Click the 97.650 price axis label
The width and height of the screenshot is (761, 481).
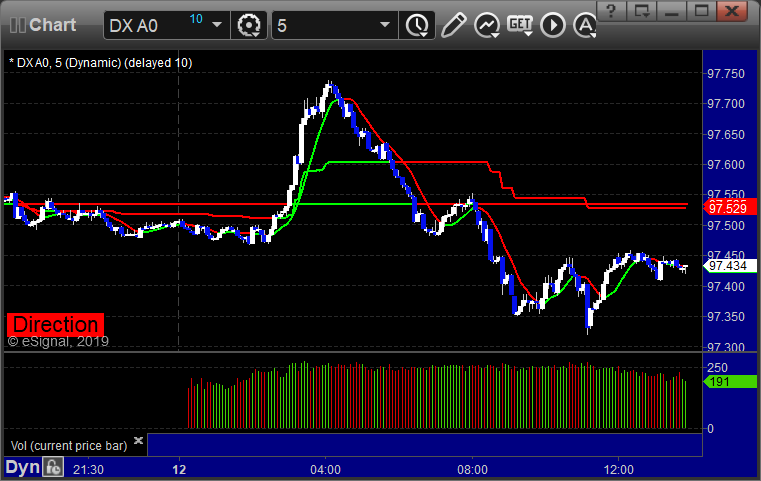[726, 134]
